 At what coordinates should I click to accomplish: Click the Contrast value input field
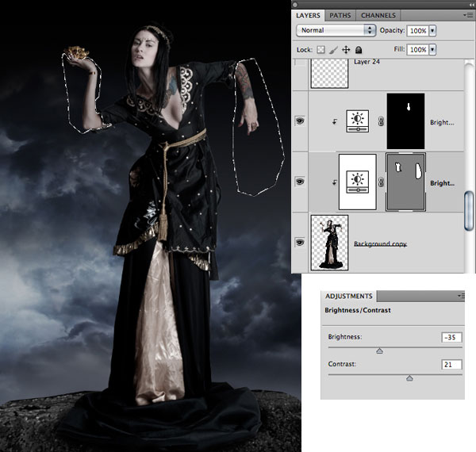(452, 365)
